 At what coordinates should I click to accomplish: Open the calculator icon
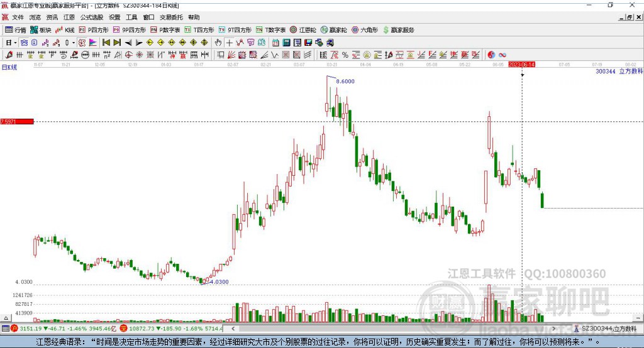(286, 42)
